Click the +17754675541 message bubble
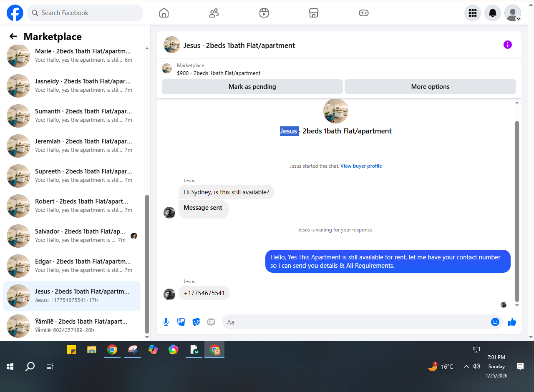This screenshot has width=534, height=392. coord(204,293)
